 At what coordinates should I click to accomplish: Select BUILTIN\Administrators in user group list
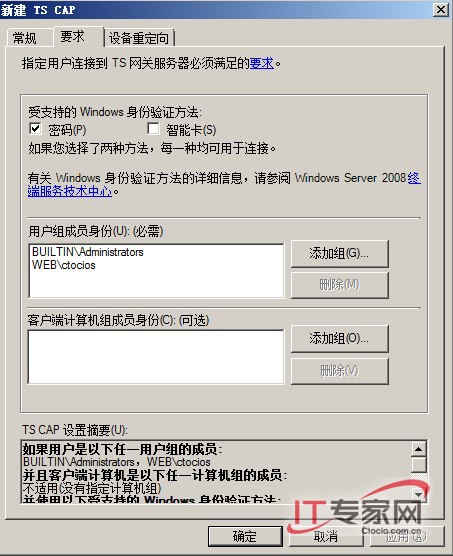[88, 252]
